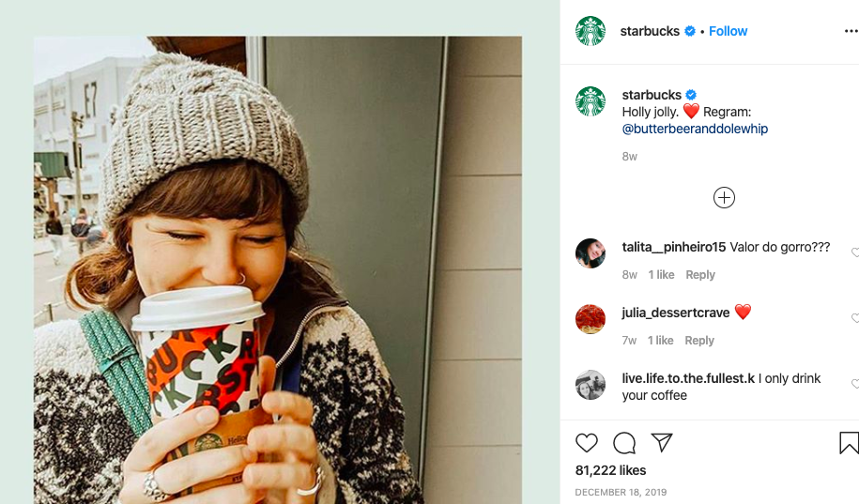Reply to talita__pinheiro15's comment
859x504 pixels.
coord(699,275)
